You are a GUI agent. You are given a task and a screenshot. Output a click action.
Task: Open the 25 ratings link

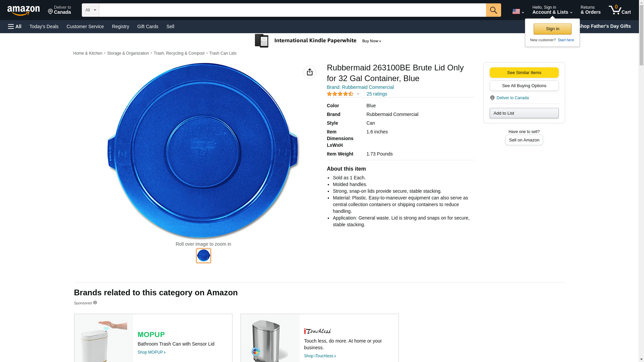tap(376, 94)
